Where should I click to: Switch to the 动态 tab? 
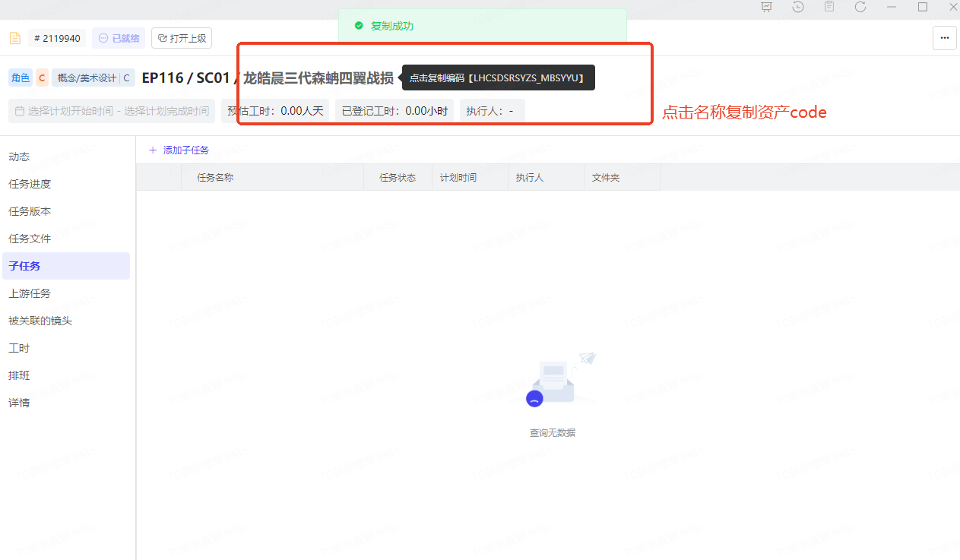coord(19,157)
